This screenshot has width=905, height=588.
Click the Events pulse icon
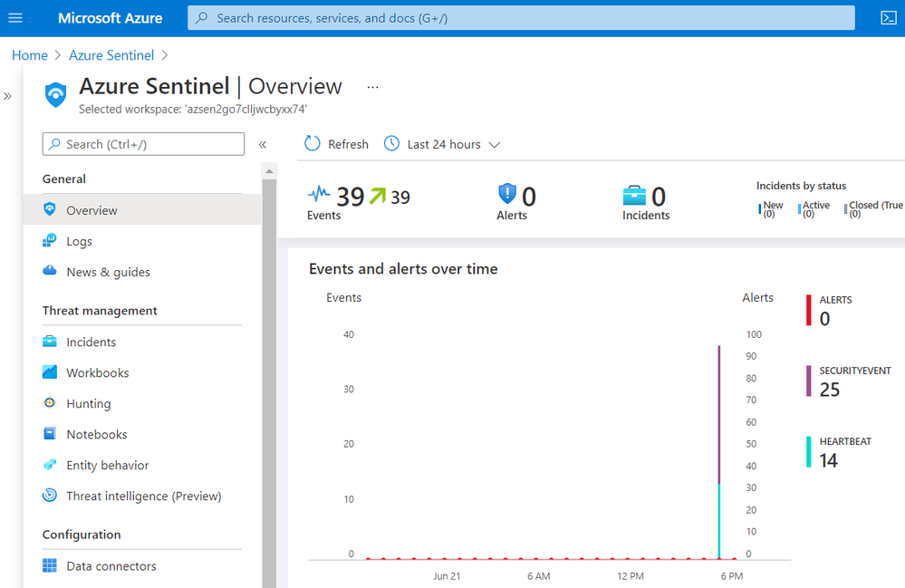tap(319, 194)
